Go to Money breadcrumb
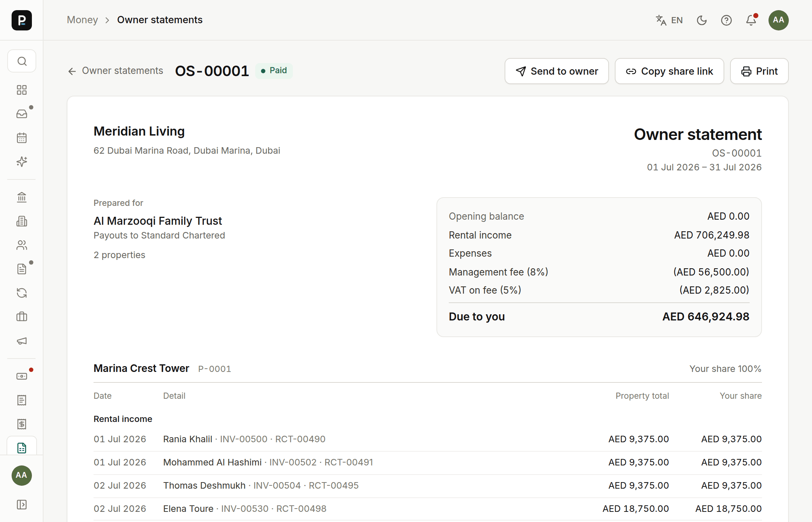812x522 pixels. point(82,20)
